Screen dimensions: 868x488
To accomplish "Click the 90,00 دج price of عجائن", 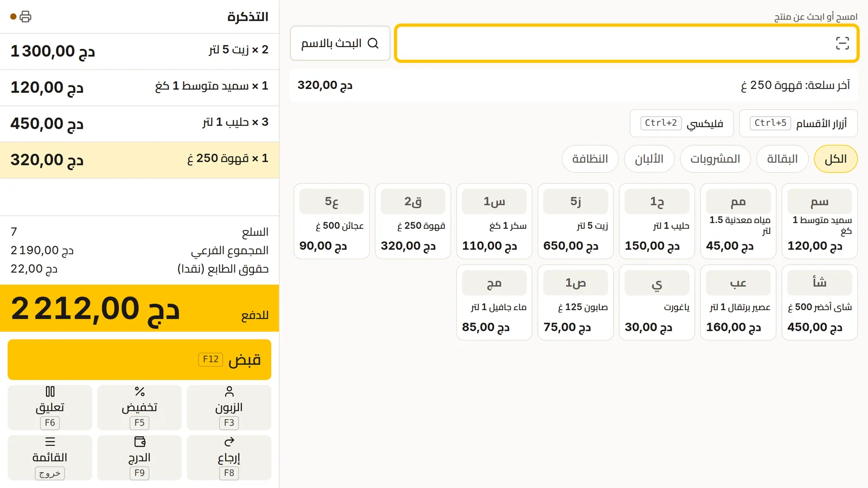I will tap(323, 246).
